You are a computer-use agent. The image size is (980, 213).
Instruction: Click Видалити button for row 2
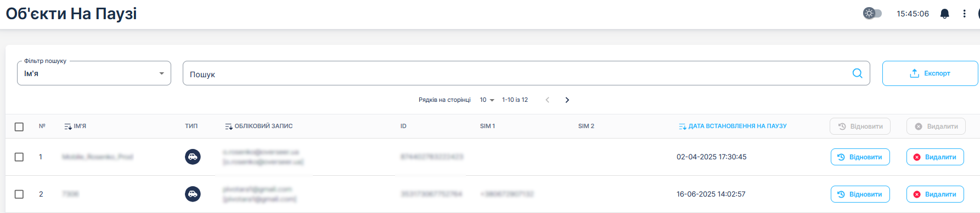point(935,194)
